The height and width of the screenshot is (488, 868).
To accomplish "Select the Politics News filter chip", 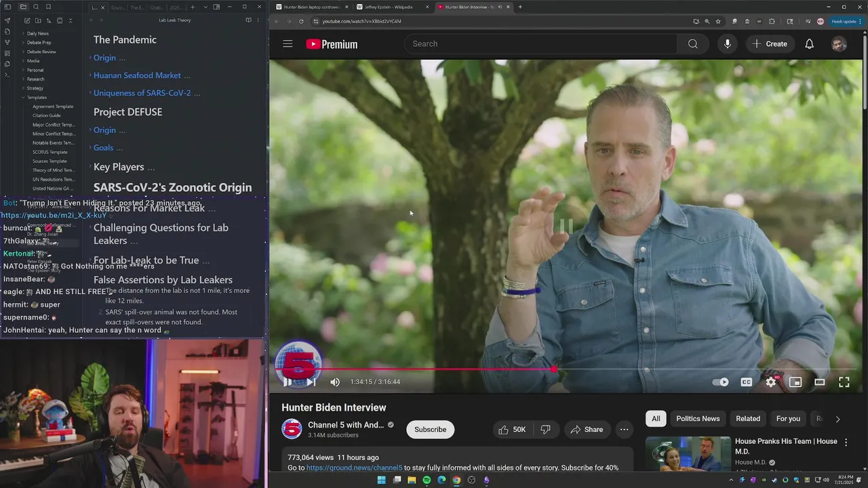I will click(x=698, y=419).
